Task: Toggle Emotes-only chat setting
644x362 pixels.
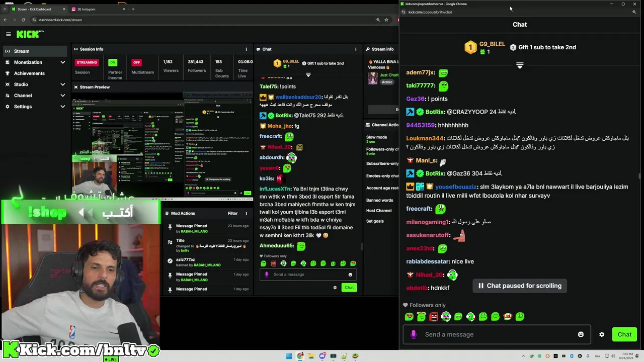Action: [382, 176]
